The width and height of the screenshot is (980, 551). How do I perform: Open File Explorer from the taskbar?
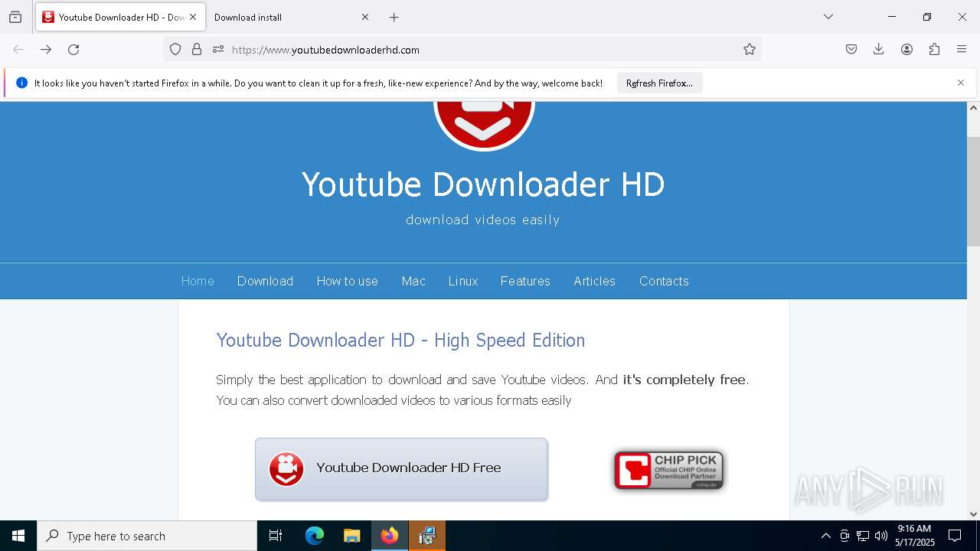[x=351, y=536]
